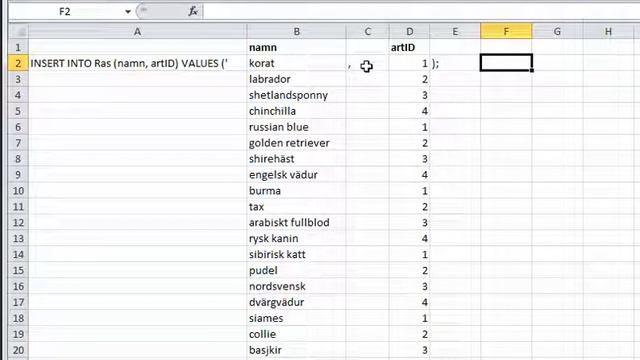640x360 pixels.
Task: Select row 20 header
Action: [18, 350]
